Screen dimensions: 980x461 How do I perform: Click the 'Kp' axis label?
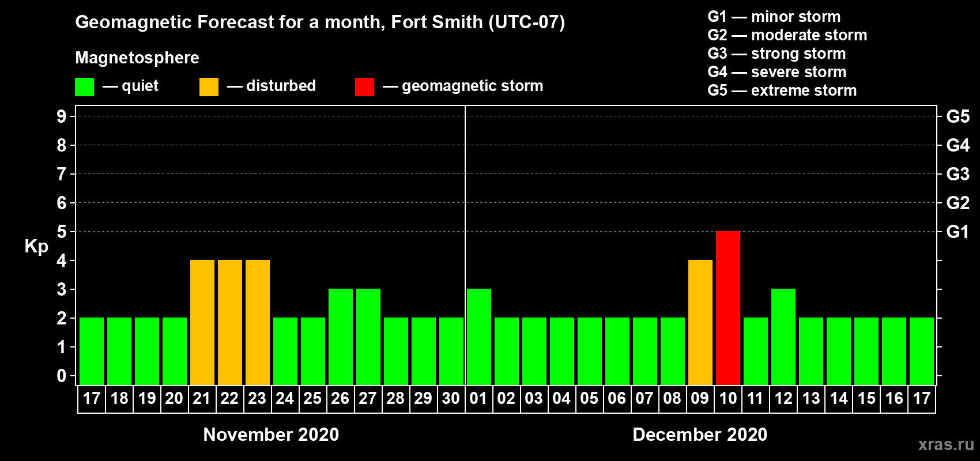click(36, 247)
